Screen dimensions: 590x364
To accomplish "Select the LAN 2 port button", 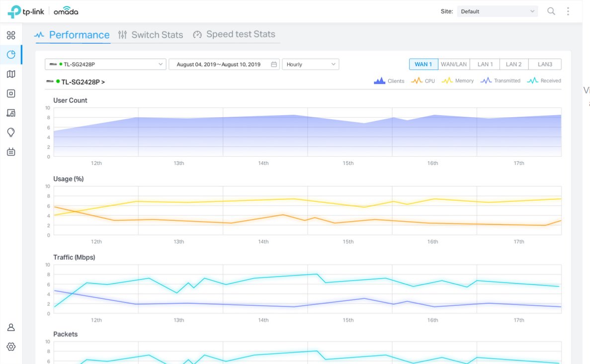I will [514, 65].
